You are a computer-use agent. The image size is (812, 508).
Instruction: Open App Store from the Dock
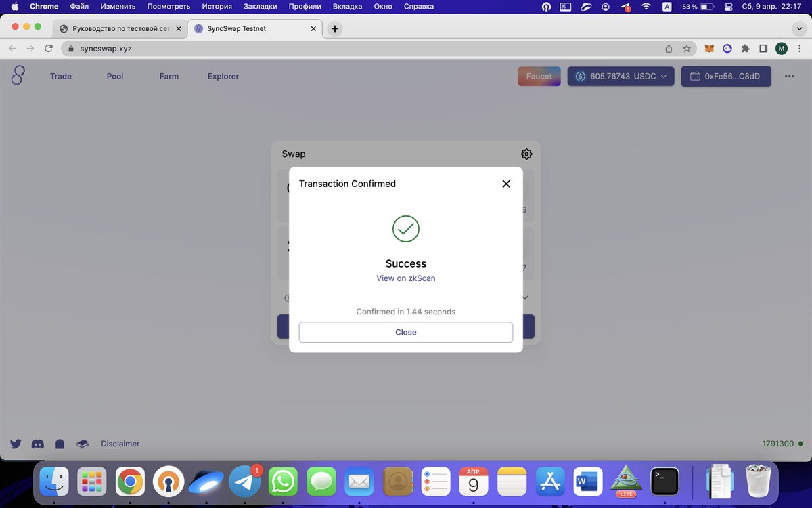pos(550,482)
